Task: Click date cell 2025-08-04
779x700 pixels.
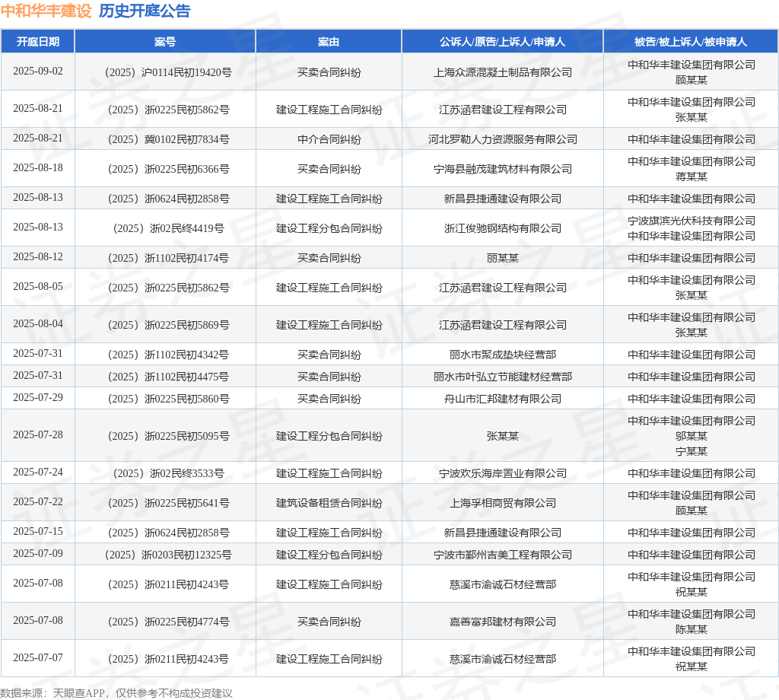Action: click(38, 324)
